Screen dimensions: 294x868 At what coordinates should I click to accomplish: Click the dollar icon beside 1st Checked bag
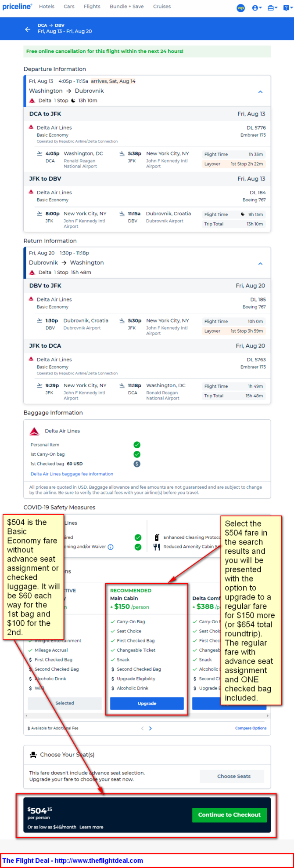tap(137, 464)
